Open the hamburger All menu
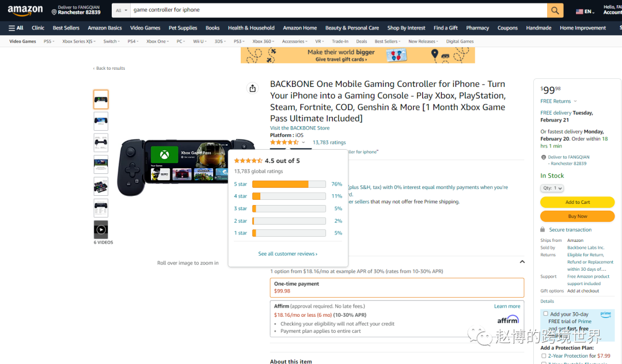This screenshot has width=622, height=364. coord(16,28)
